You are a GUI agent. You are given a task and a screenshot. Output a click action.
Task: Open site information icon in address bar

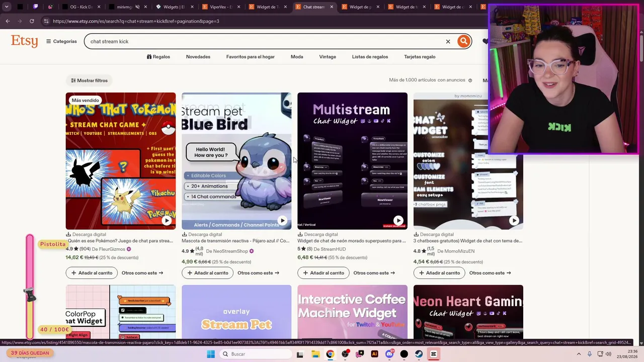(x=46, y=21)
